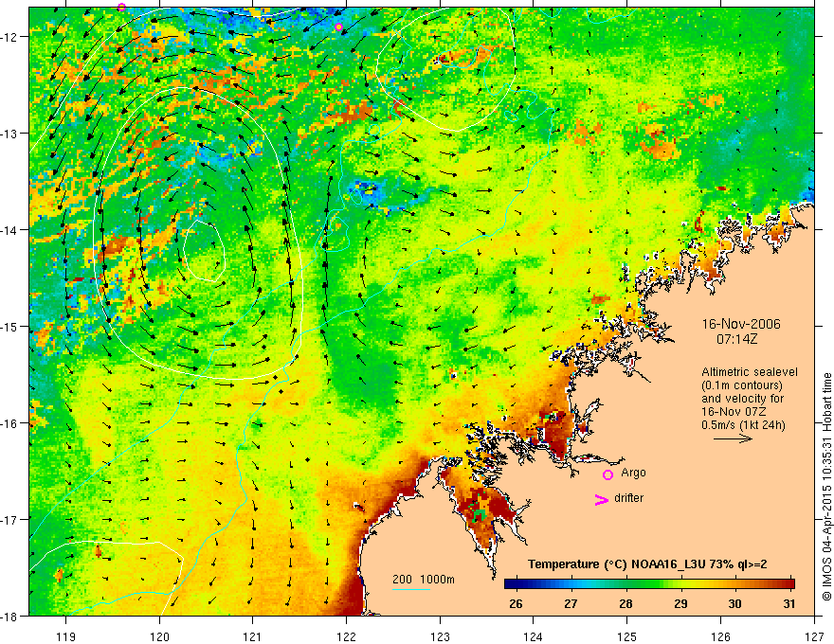Click the dark blue end of color bar
The image size is (834, 644).
(x=509, y=584)
